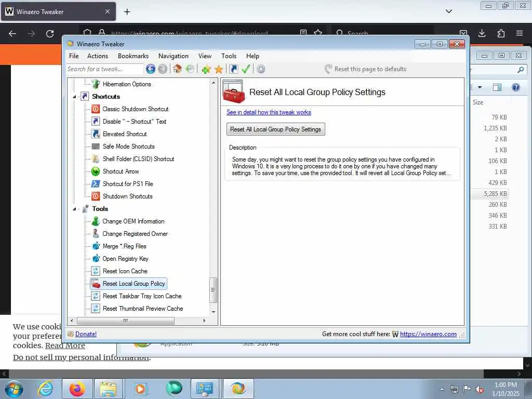532x399 pixels.
Task: Open the Actions menu
Action: coord(97,56)
